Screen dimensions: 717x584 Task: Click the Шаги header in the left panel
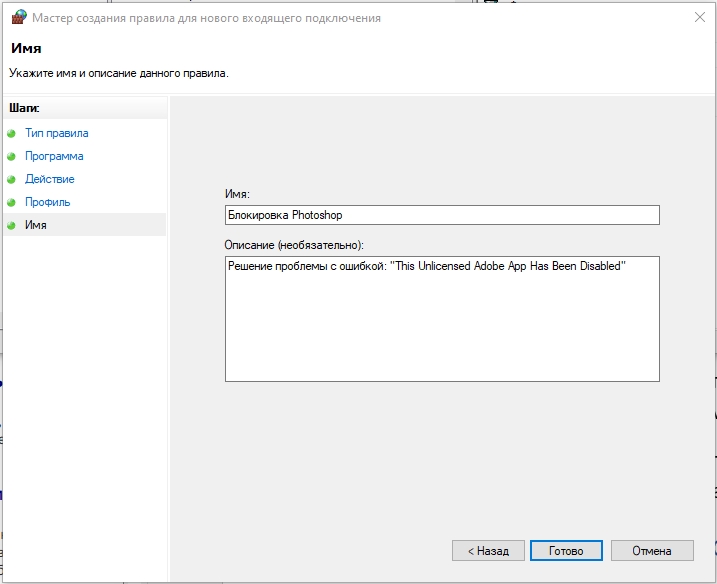(24, 108)
